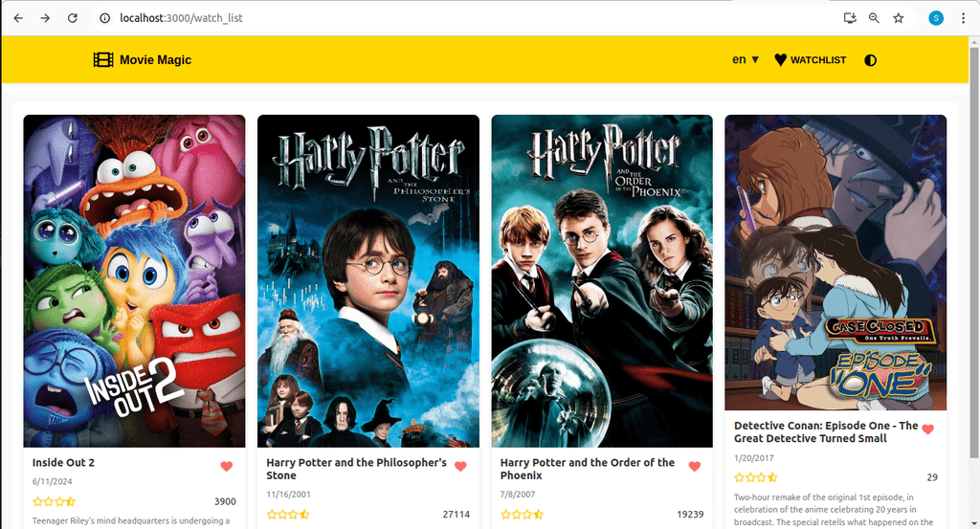
Task: Click the Detective Conan description paragraph
Action: click(834, 510)
